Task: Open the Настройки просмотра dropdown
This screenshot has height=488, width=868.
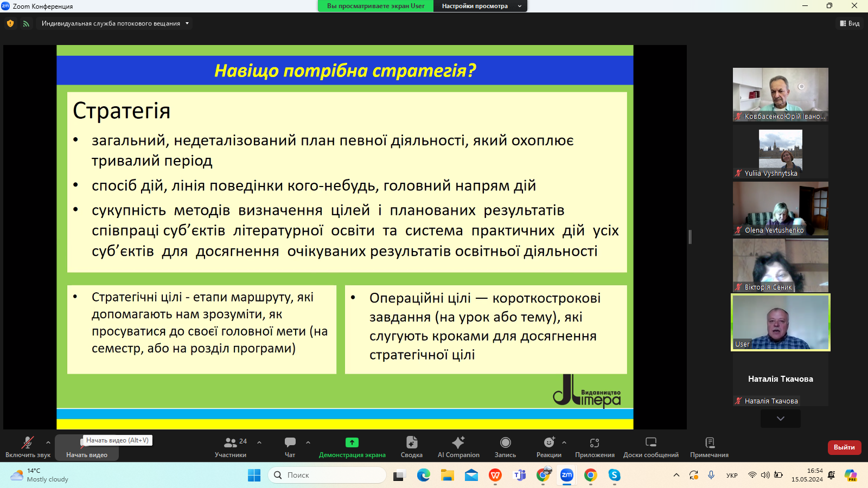Action: pos(480,6)
